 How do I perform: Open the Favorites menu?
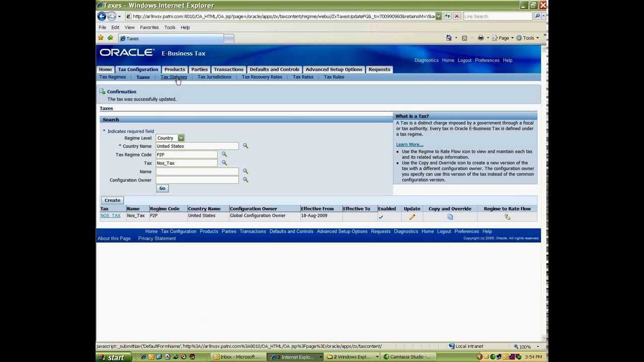[149, 27]
